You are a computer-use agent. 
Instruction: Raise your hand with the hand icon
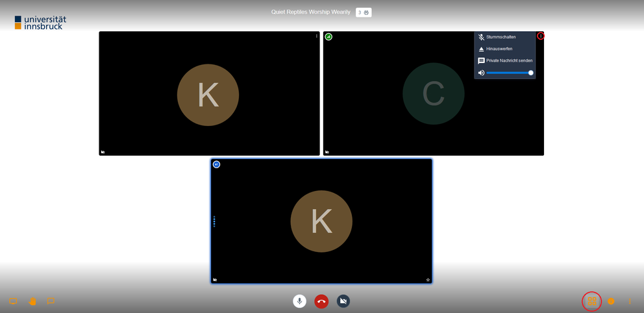[32, 301]
